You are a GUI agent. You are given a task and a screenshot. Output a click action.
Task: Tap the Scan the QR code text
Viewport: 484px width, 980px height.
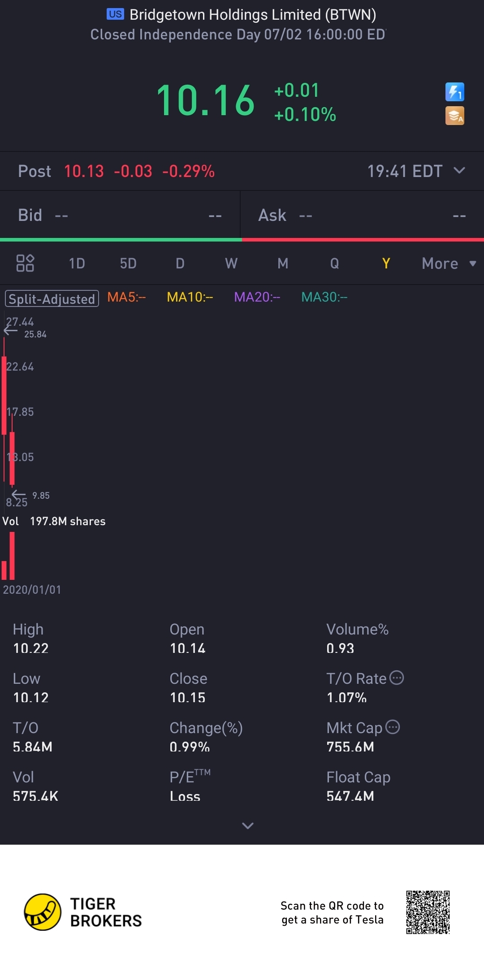pyautogui.click(x=332, y=912)
